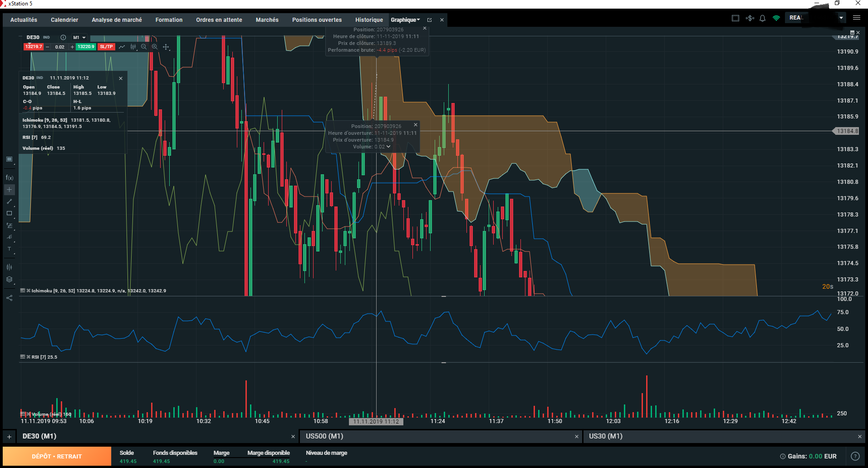Select the rectangle shape drawing tool

(x=10, y=213)
